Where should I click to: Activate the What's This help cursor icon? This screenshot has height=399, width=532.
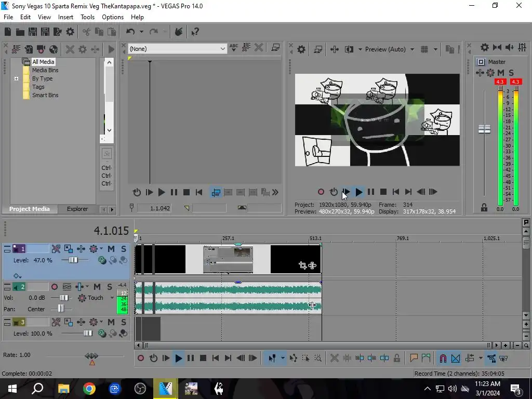pos(195,32)
